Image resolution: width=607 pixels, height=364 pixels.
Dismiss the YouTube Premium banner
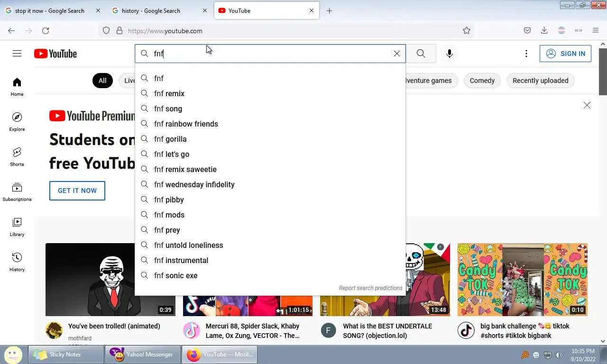(x=587, y=105)
